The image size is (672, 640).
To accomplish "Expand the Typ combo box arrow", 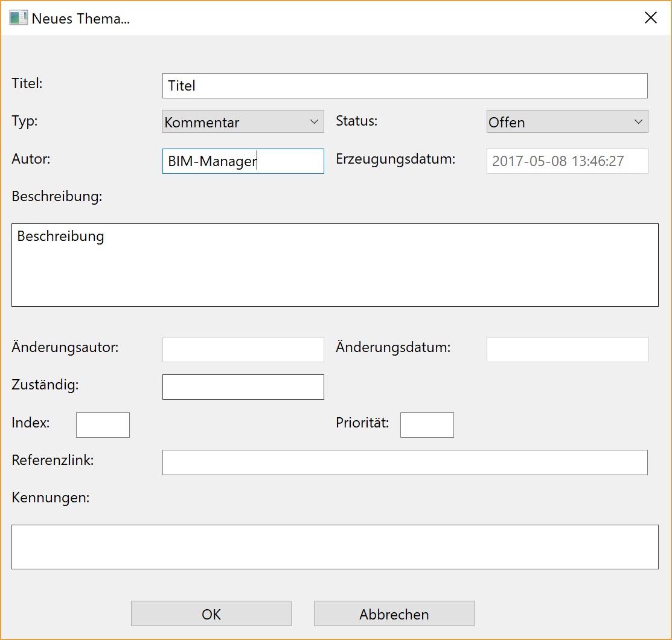I will (x=315, y=121).
